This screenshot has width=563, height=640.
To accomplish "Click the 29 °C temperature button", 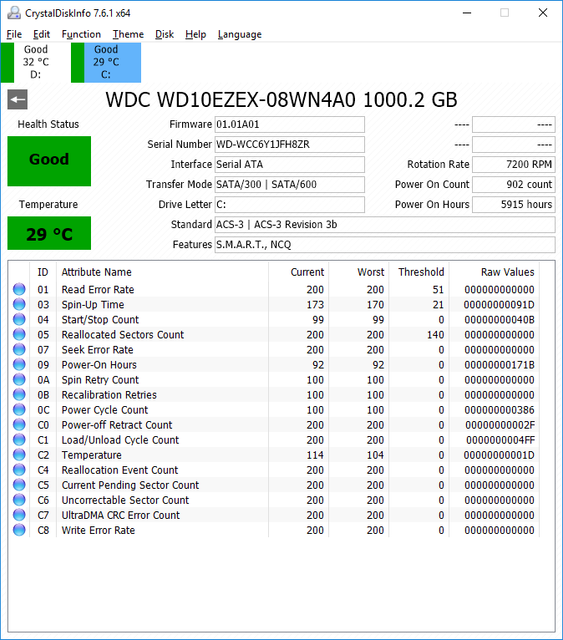I will [x=49, y=233].
